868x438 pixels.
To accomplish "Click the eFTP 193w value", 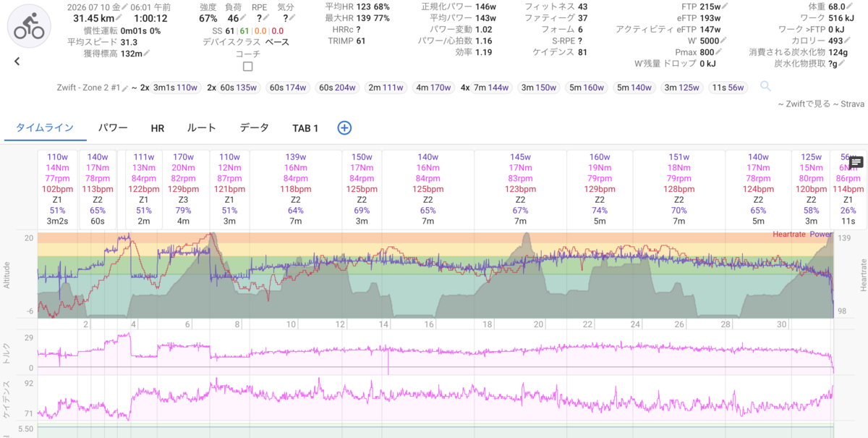I will [x=712, y=18].
